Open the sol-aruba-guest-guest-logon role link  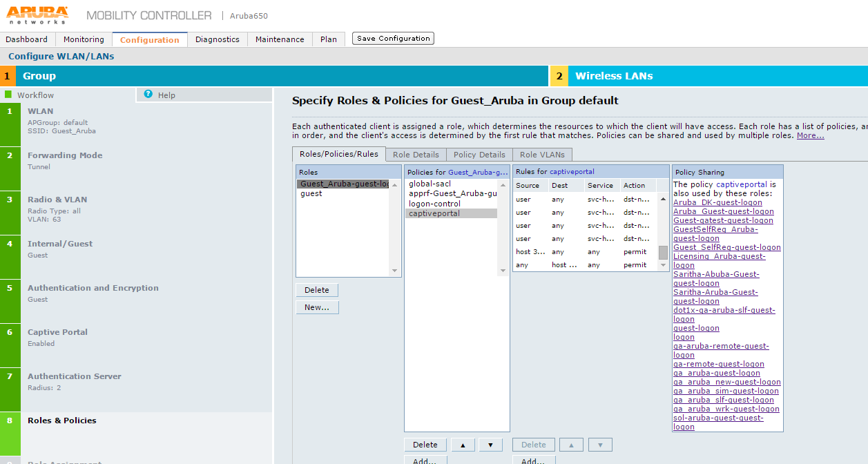(718, 422)
